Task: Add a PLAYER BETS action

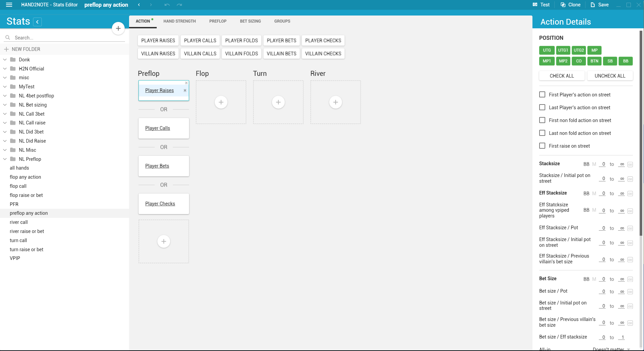Action: coord(282,40)
